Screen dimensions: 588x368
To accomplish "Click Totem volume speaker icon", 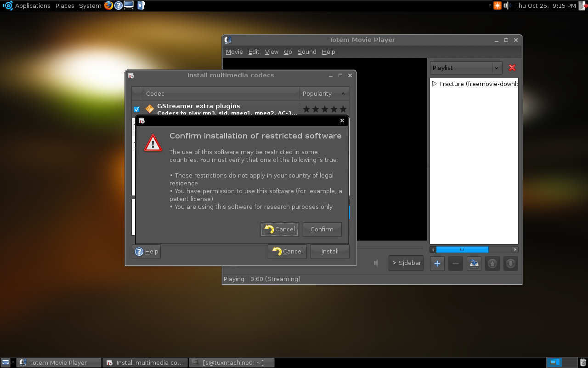I will [x=376, y=263].
